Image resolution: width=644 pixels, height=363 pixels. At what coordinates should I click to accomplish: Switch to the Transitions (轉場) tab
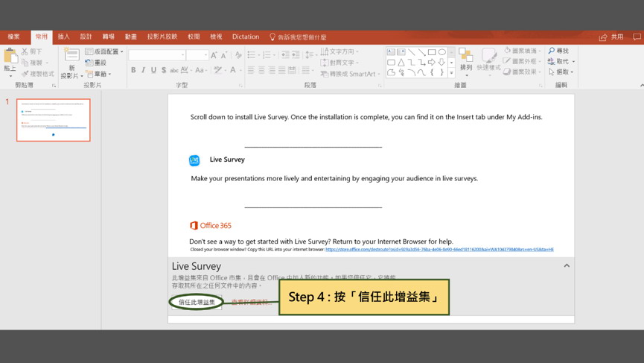point(109,37)
